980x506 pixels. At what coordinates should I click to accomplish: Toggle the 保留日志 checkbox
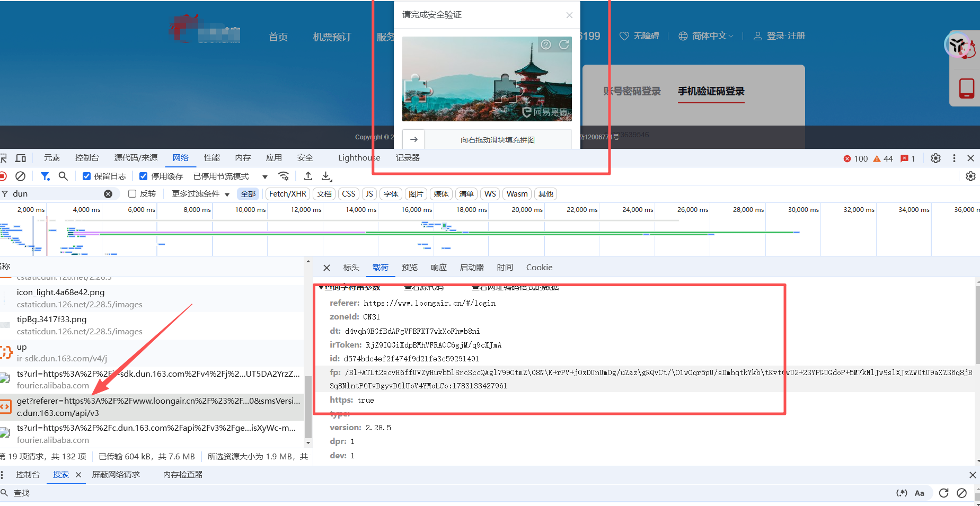point(87,176)
